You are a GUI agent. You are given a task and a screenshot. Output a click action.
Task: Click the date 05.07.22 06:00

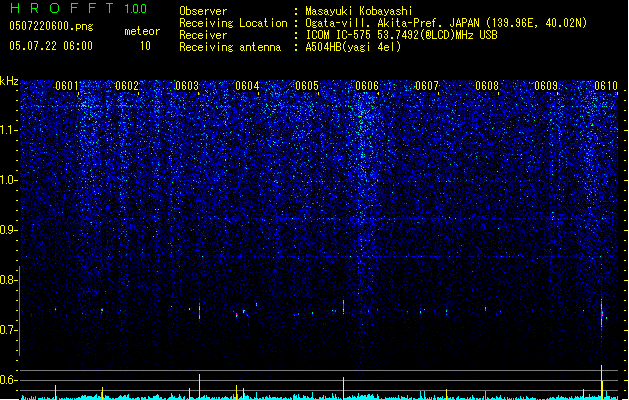(51, 46)
